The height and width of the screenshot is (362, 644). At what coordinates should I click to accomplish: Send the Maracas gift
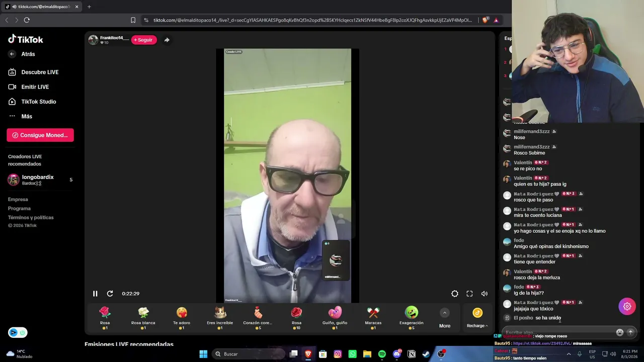coord(373,318)
